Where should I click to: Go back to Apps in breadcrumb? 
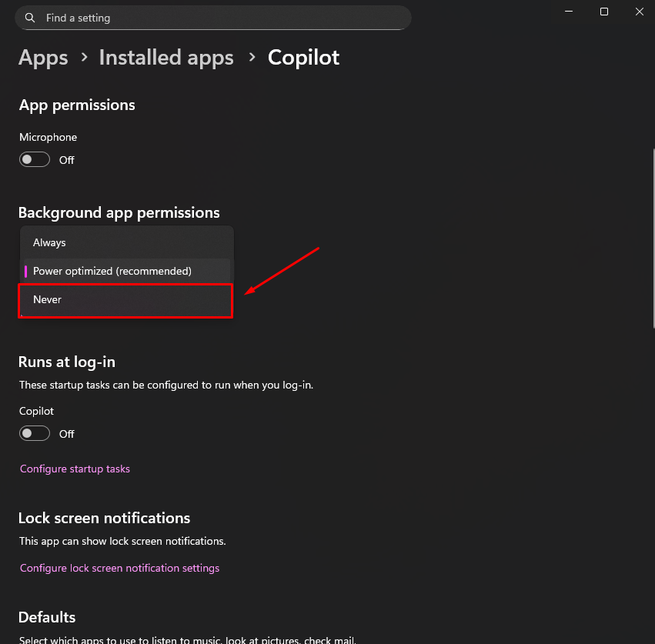point(43,58)
